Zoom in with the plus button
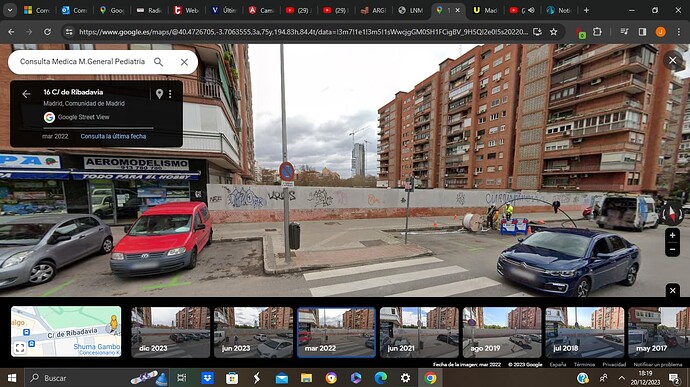Viewport: 690px width, 387px height. click(672, 236)
